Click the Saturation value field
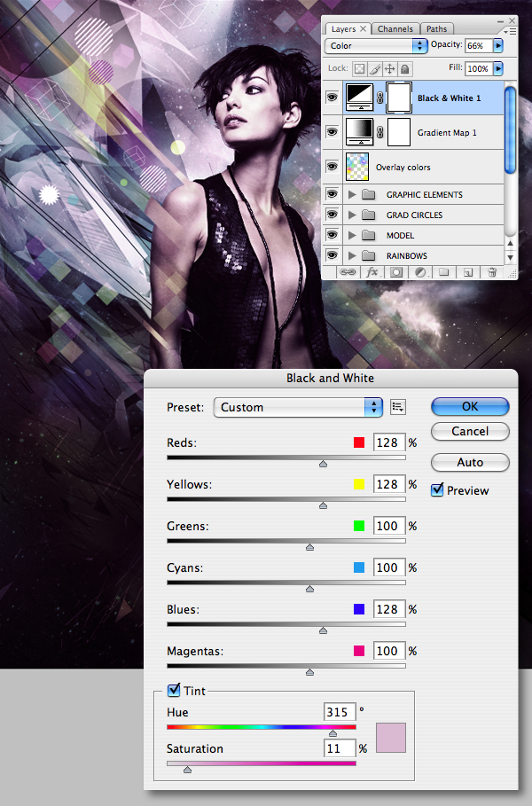 coord(340,748)
